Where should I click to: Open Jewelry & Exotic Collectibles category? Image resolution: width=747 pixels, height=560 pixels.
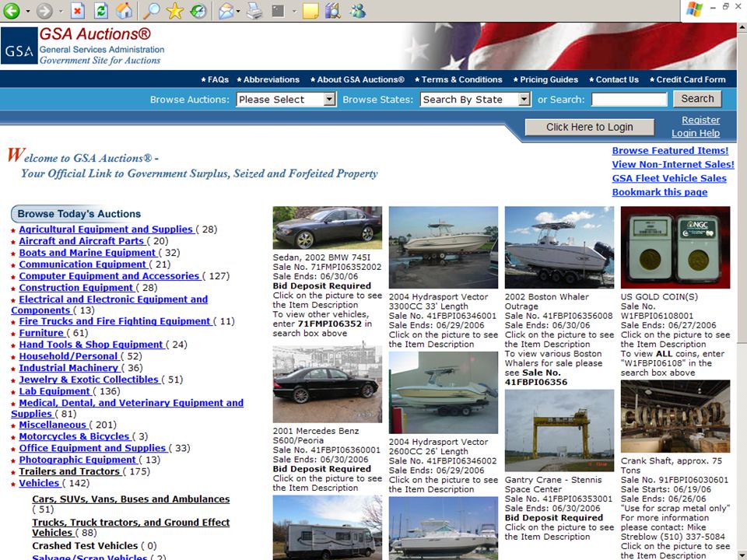click(x=89, y=380)
